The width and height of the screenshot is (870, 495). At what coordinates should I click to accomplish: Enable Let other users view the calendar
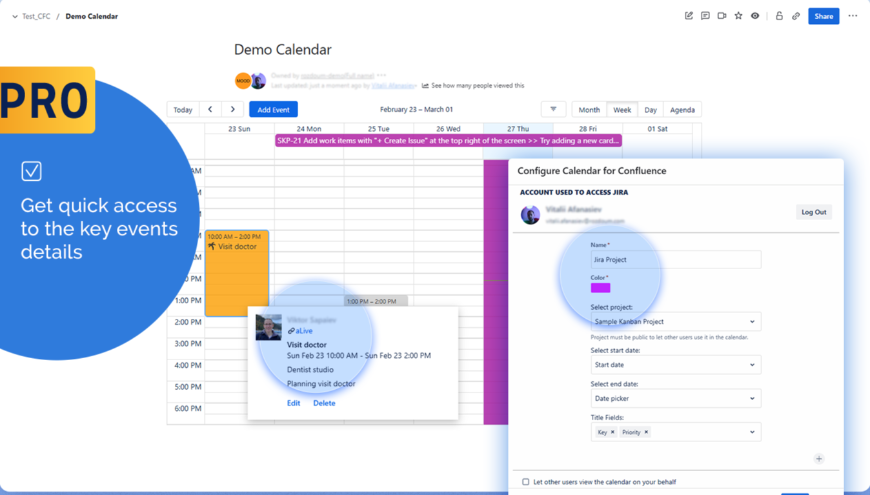tap(525, 482)
